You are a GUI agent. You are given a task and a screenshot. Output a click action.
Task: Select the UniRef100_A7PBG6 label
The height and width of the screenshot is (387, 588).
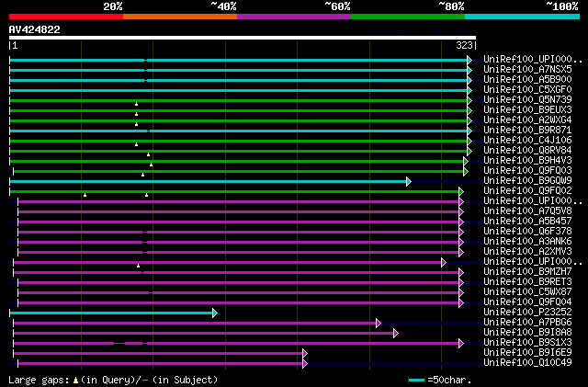click(x=527, y=323)
